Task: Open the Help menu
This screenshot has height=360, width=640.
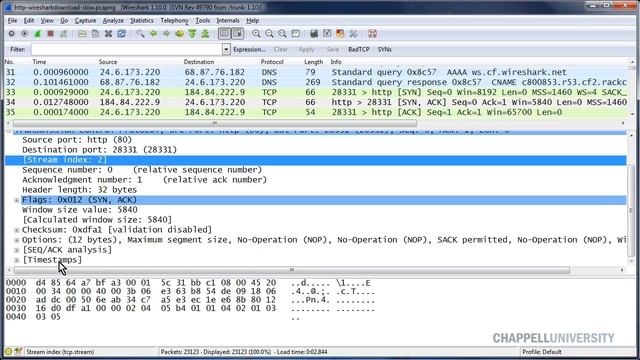Action: point(252,20)
